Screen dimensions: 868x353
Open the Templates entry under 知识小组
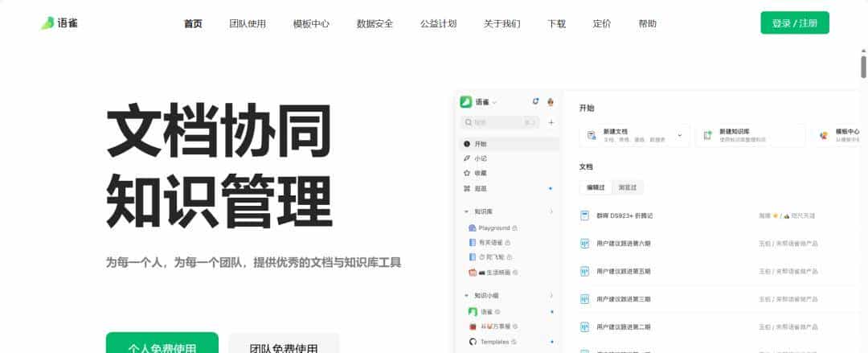click(x=494, y=342)
